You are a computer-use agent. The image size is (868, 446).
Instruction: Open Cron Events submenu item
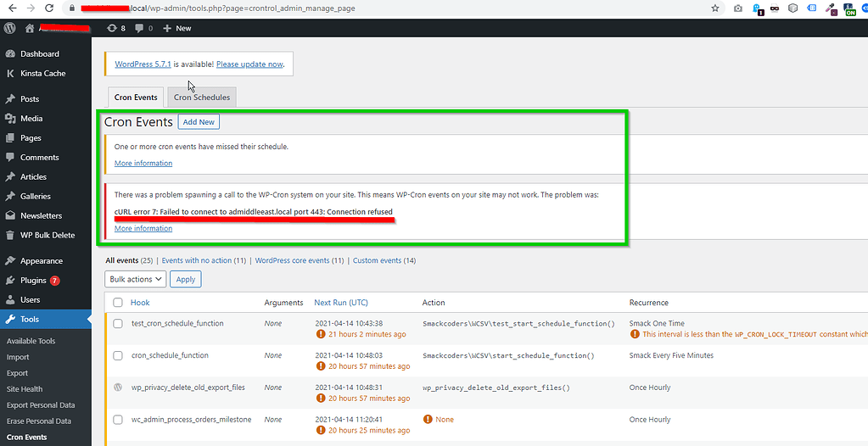[26, 438]
